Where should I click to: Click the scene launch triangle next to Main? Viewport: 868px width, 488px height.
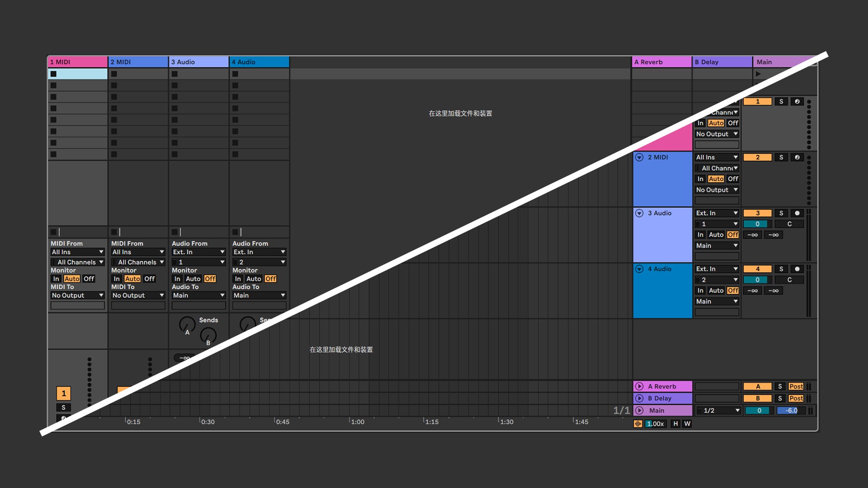click(759, 74)
